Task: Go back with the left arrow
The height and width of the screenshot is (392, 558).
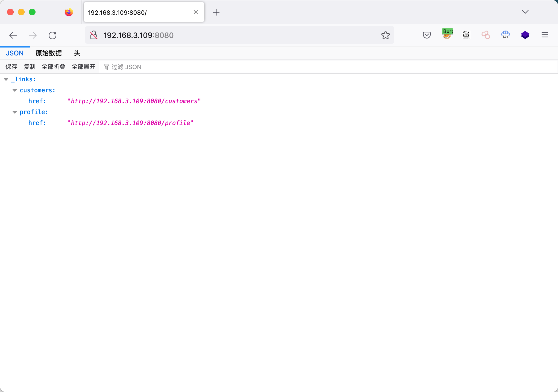Action: tap(13, 35)
